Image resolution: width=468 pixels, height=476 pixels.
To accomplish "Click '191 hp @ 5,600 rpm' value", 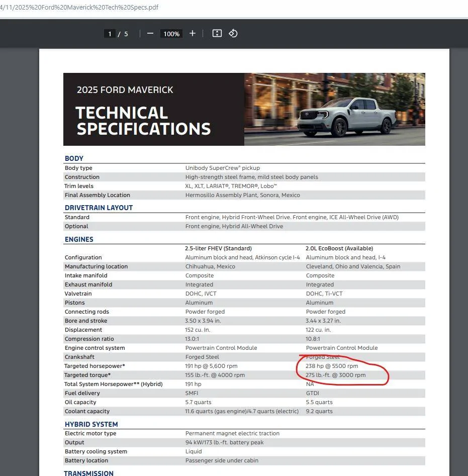I will pos(211,366).
